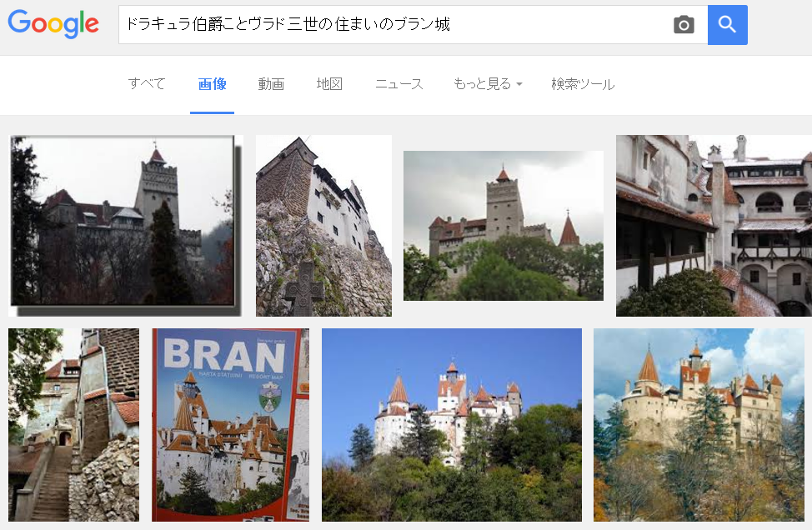
Task: Go to the ニュース tab
Action: [399, 84]
